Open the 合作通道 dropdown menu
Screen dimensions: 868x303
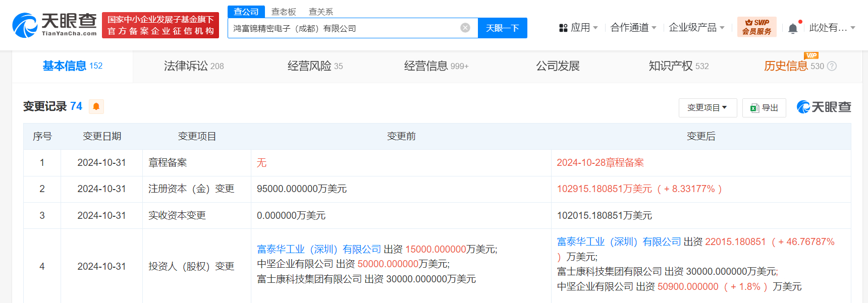coord(633,28)
